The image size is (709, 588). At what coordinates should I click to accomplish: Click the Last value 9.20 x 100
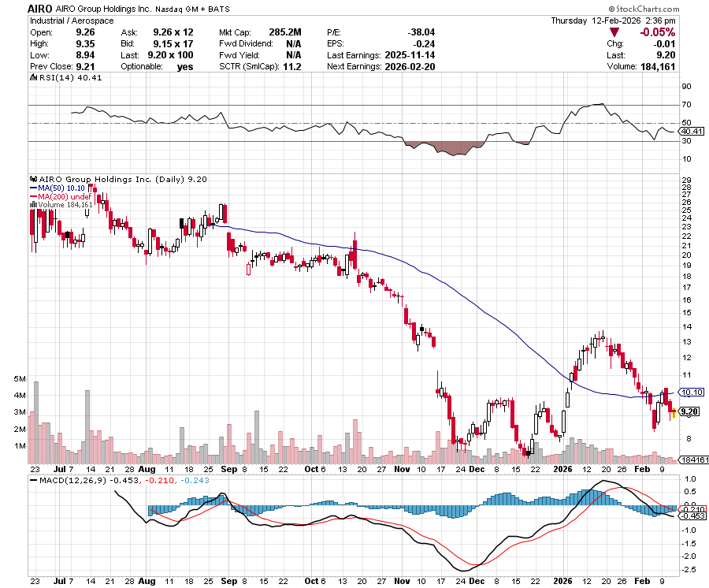pyautogui.click(x=170, y=55)
